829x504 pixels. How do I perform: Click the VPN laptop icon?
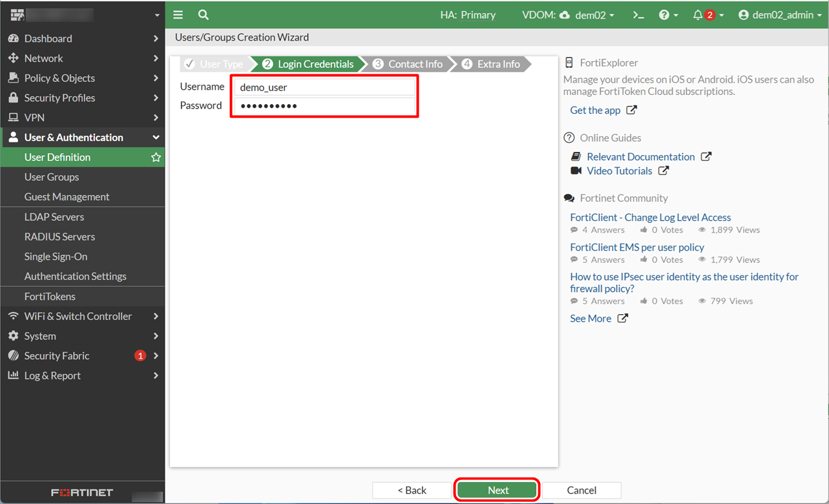[13, 118]
